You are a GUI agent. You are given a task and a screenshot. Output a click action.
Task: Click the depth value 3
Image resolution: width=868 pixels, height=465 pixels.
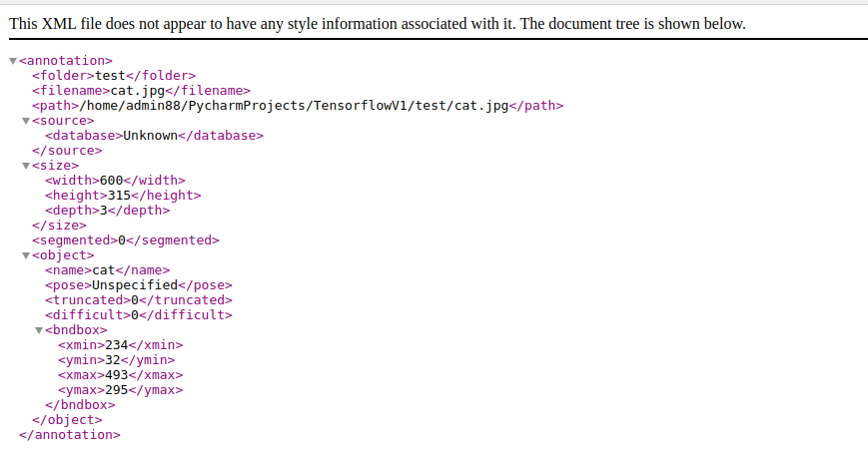pyautogui.click(x=103, y=210)
